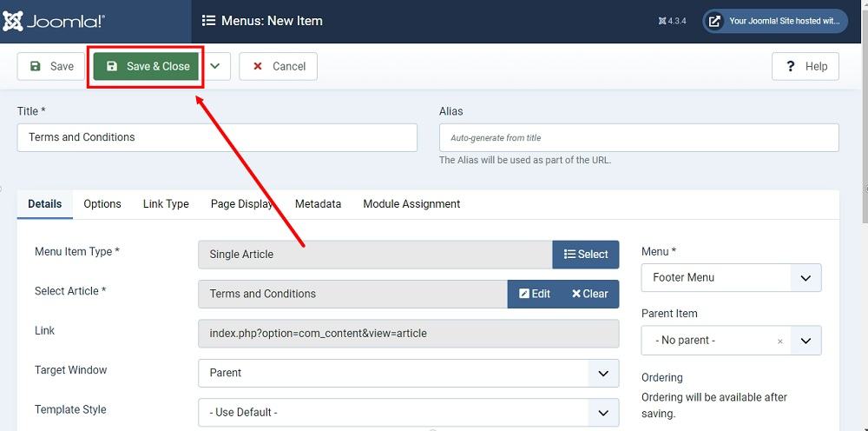Image resolution: width=868 pixels, height=431 pixels.
Task: Click the 'Ordering will be available after saving' text
Action: click(x=714, y=405)
